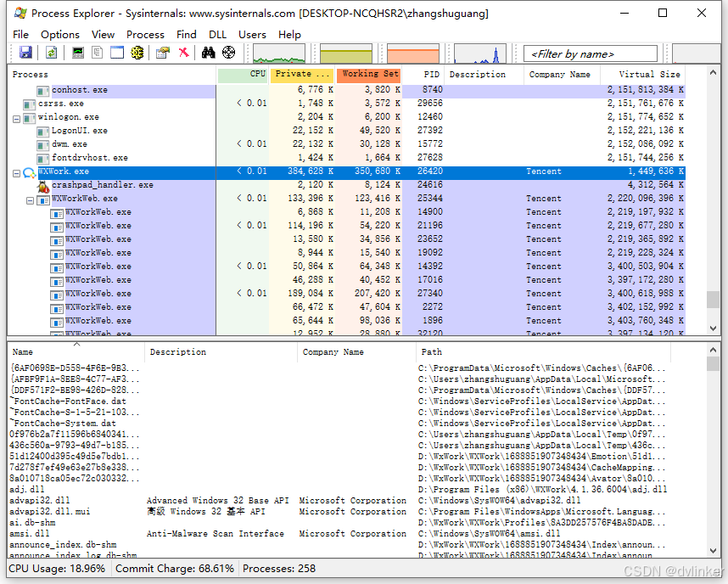The image size is (728, 584).
Task: Open the View menu
Action: (103, 35)
